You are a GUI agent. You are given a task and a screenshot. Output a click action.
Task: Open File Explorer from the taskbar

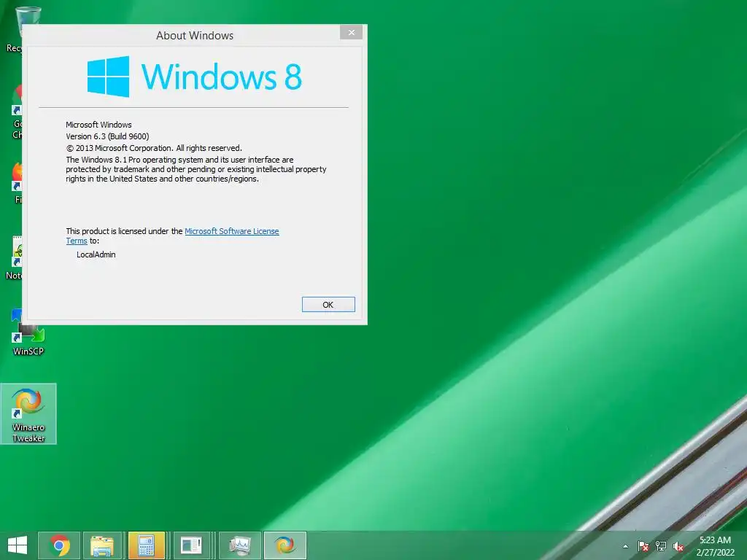click(x=102, y=545)
